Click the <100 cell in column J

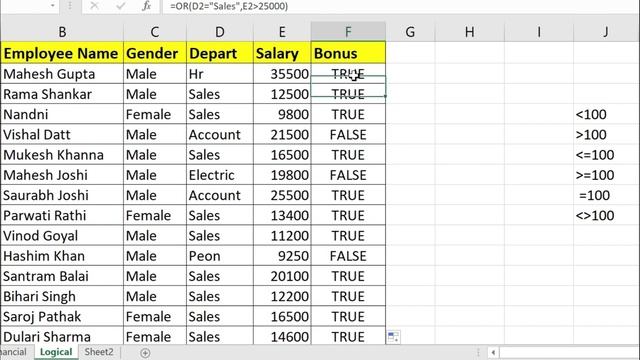click(606, 114)
